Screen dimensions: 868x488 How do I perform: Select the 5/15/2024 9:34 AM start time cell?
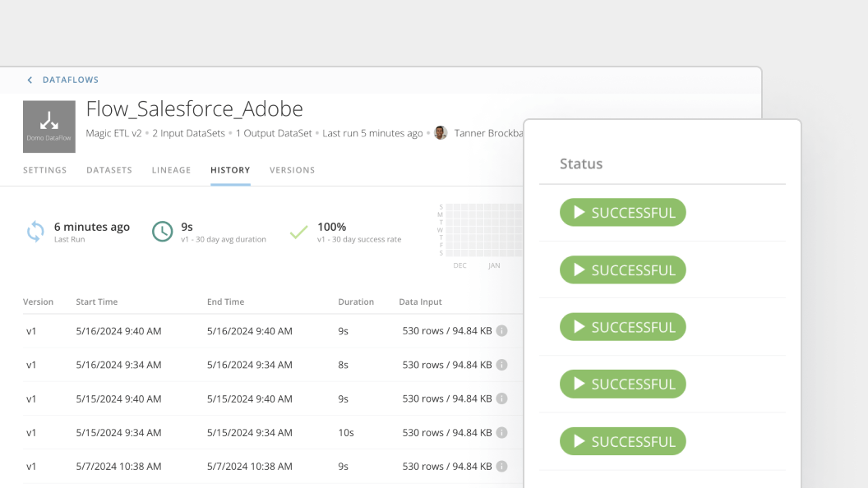coord(118,433)
